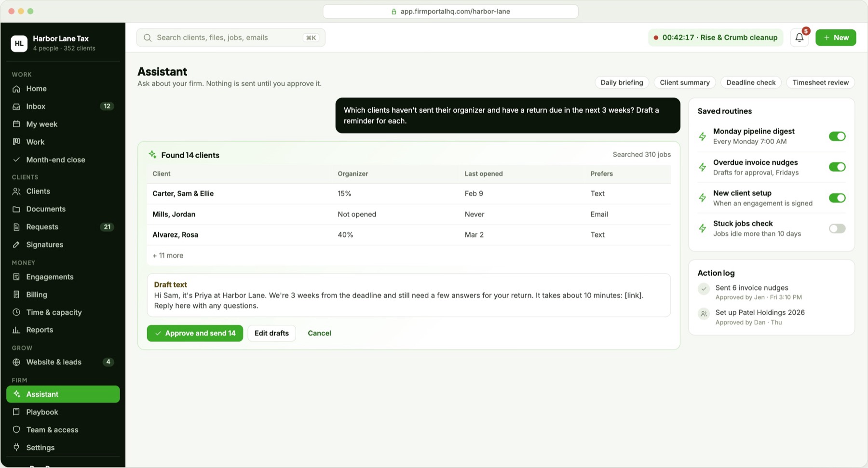
Task: Click the Work board icon
Action: [x=16, y=142]
